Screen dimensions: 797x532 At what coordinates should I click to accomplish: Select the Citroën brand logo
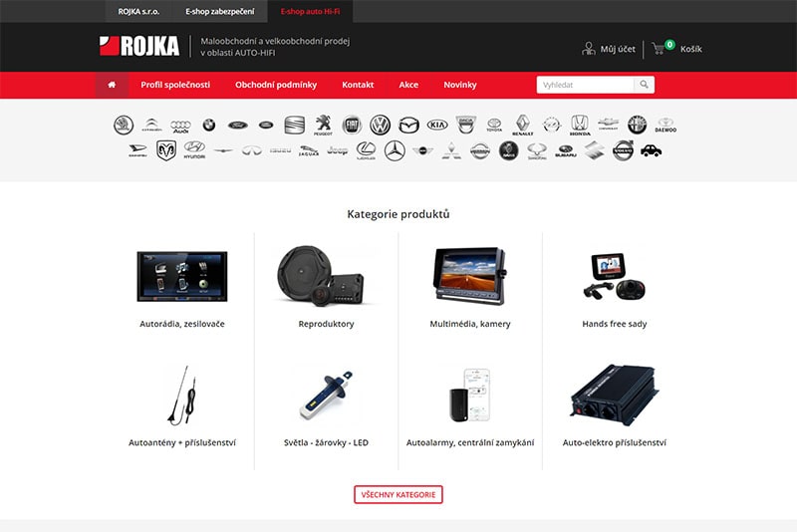pos(151,125)
